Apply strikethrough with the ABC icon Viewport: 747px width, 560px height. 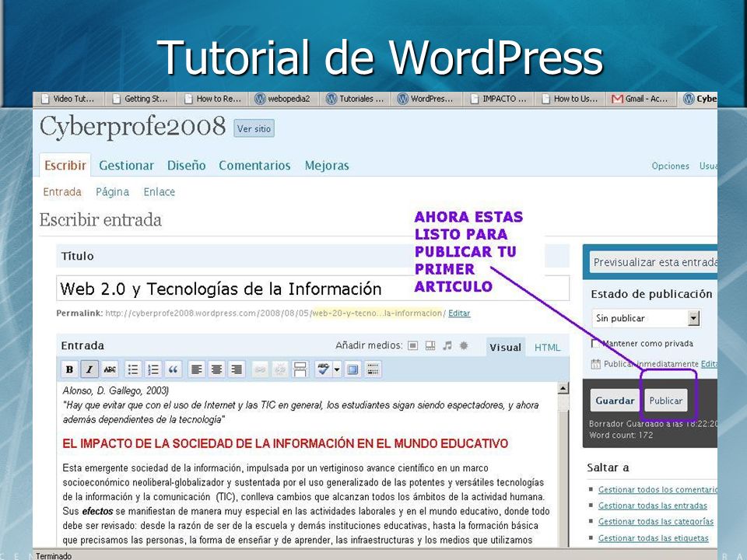[110, 369]
